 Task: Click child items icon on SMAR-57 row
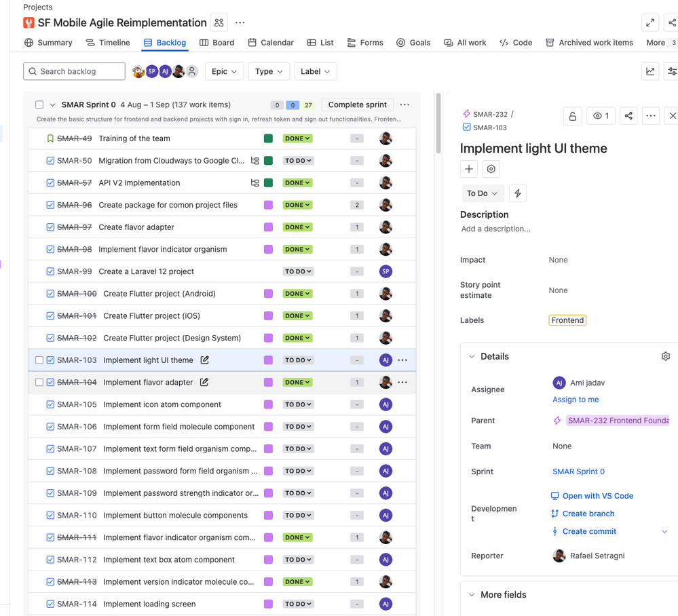click(x=255, y=183)
